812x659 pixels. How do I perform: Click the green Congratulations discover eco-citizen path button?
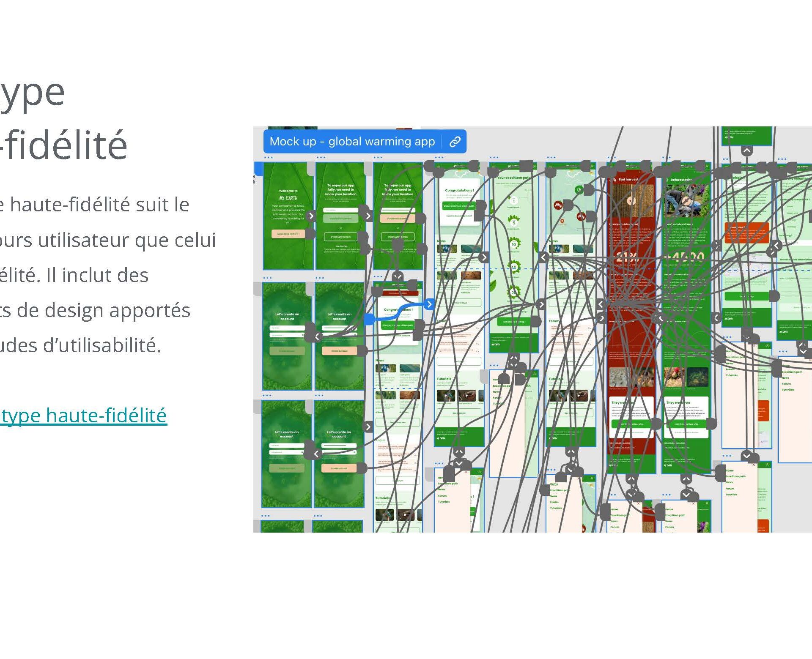458,206
